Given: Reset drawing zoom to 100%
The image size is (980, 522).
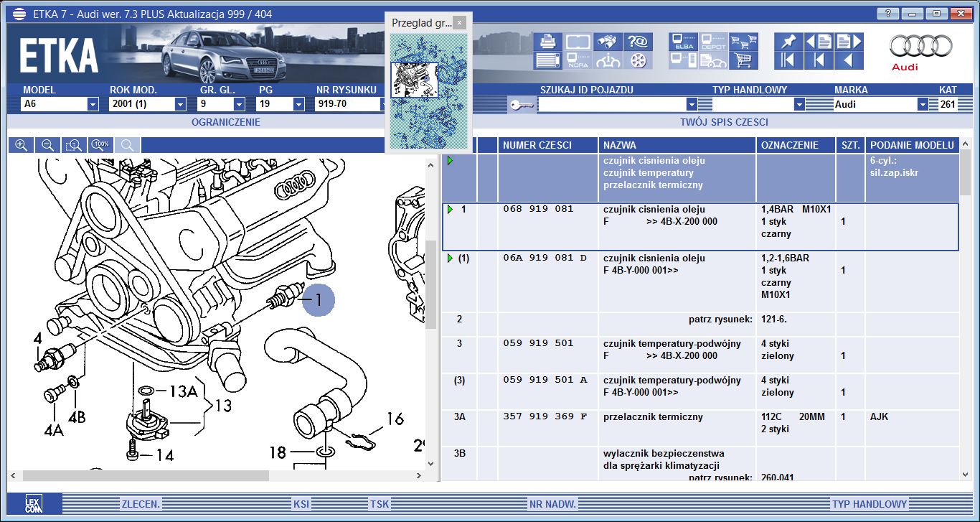Looking at the screenshot, I should tap(101, 145).
